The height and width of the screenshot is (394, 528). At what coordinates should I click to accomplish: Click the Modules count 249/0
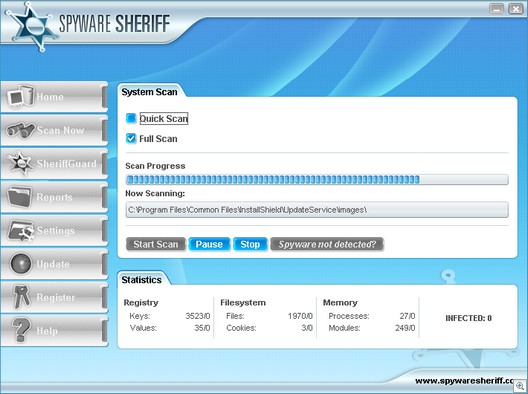(405, 328)
